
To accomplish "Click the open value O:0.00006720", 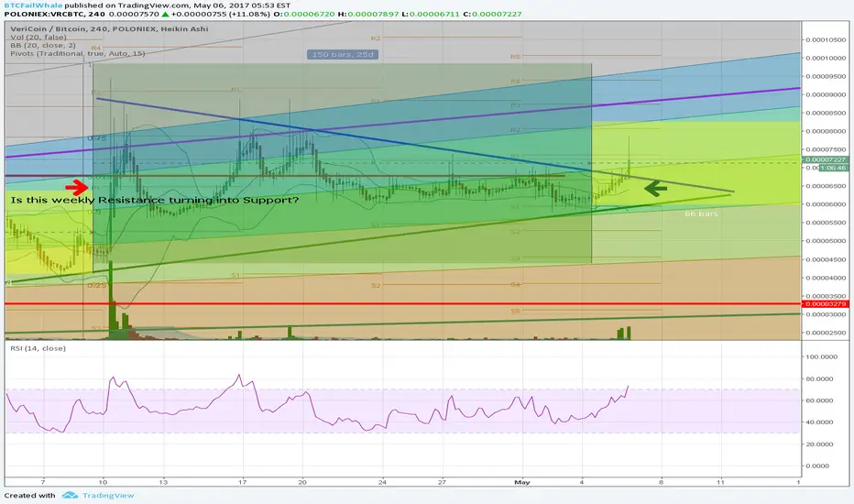I will pos(304,14).
